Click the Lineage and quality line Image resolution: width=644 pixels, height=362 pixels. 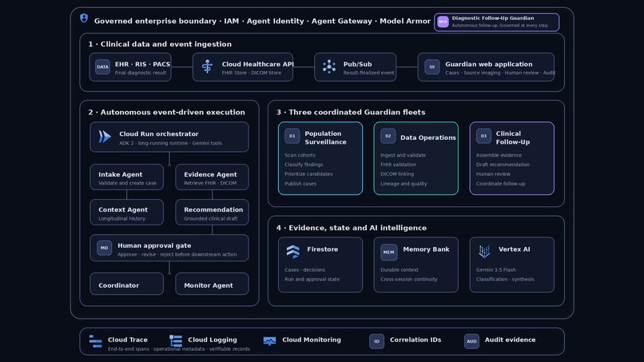click(x=403, y=184)
